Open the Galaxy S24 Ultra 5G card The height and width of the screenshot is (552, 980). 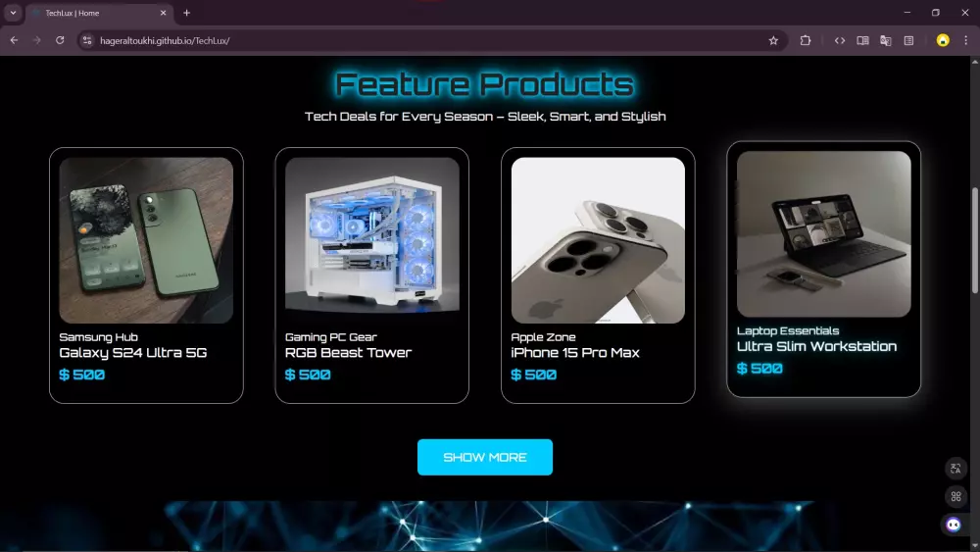click(x=146, y=276)
